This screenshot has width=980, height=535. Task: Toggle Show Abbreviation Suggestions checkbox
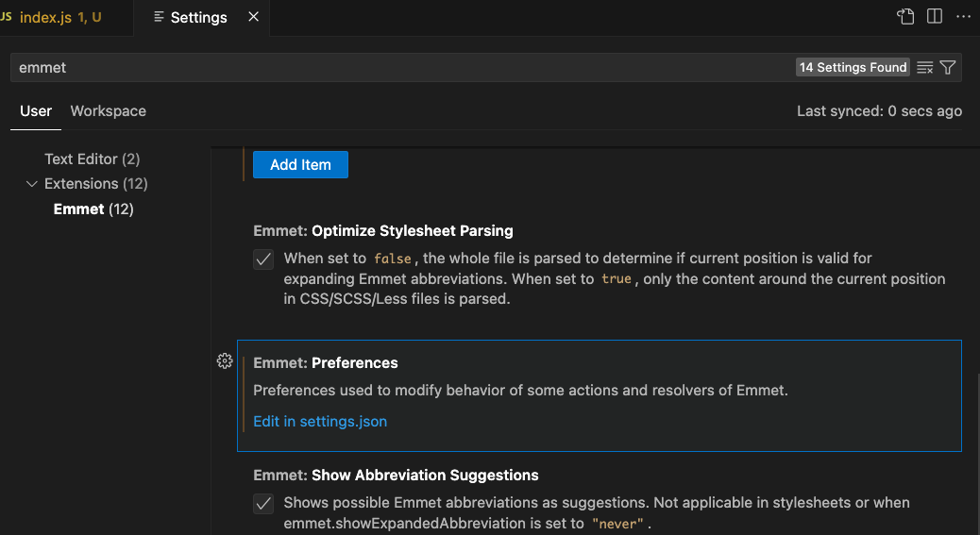coord(263,504)
